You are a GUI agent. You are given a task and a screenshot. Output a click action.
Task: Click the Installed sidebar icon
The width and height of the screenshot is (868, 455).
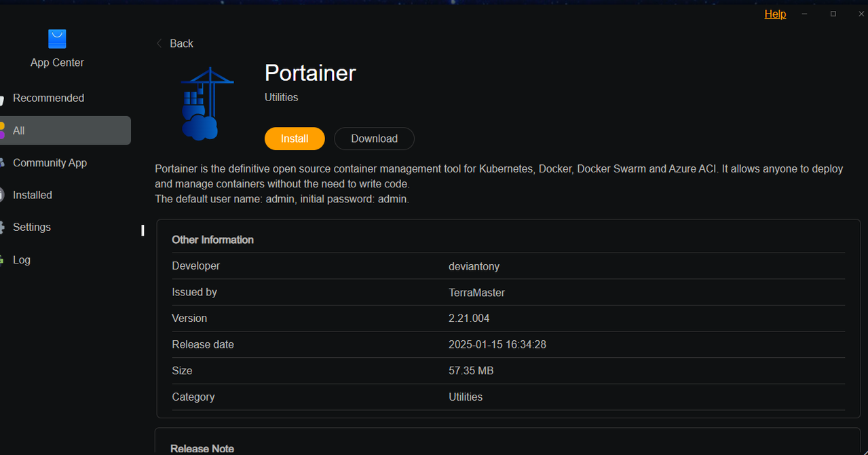coord(2,195)
